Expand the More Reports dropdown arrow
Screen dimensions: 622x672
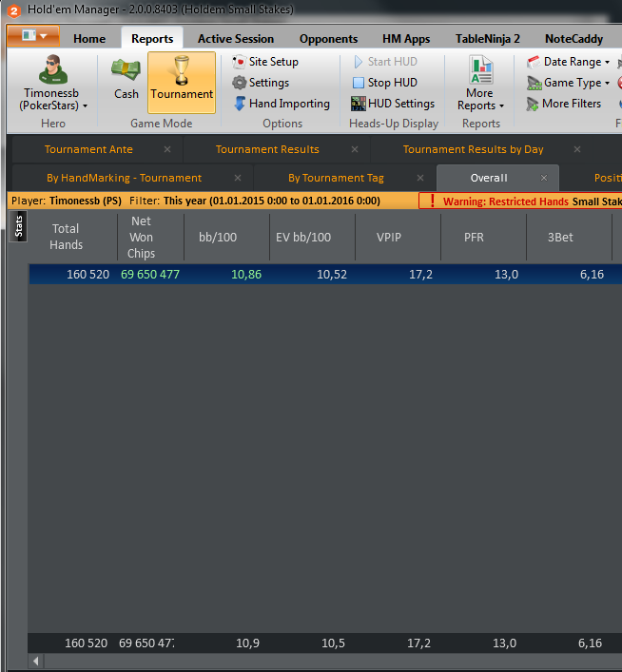click(x=501, y=106)
